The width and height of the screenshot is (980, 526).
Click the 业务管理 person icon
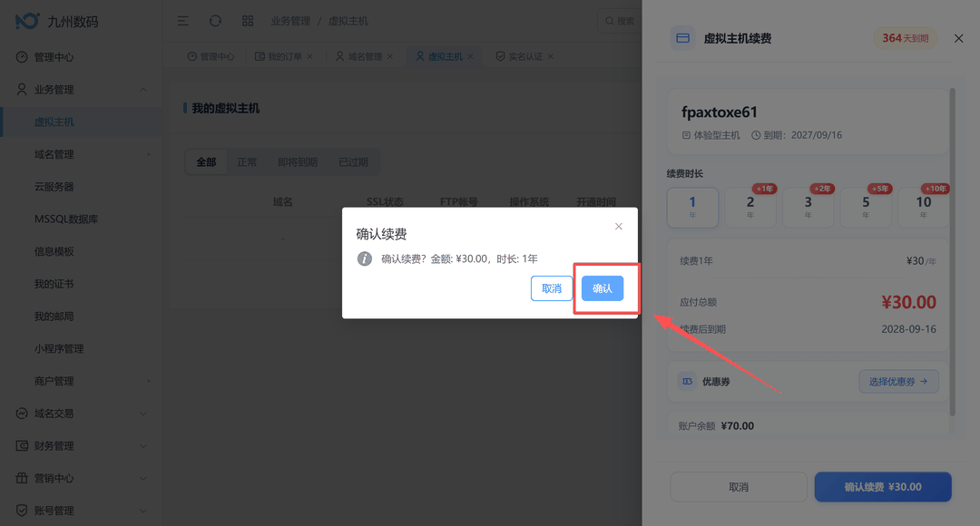coord(22,90)
